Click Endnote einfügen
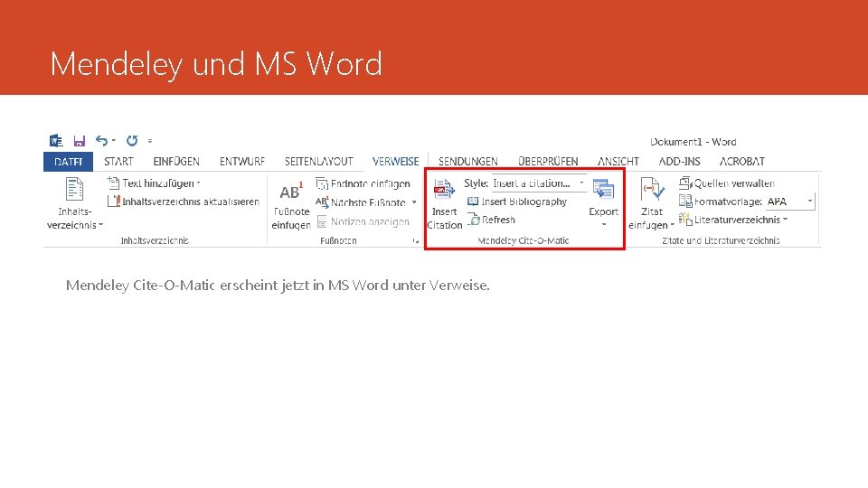 tap(363, 183)
